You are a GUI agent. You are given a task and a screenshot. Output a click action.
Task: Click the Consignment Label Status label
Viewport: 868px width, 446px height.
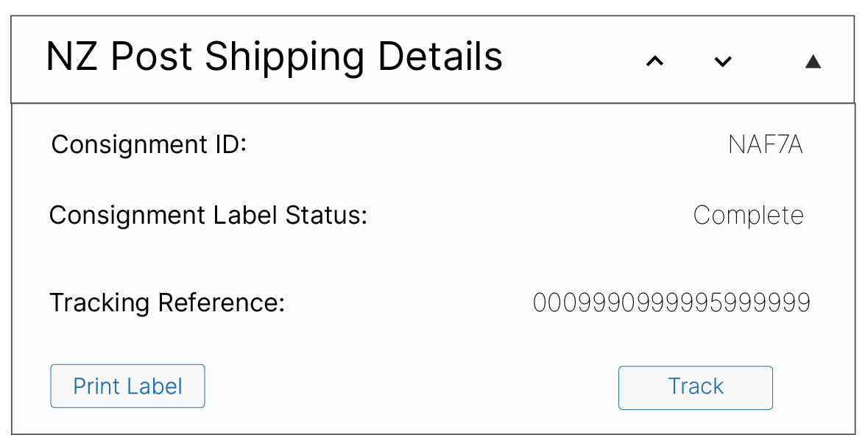208,216
